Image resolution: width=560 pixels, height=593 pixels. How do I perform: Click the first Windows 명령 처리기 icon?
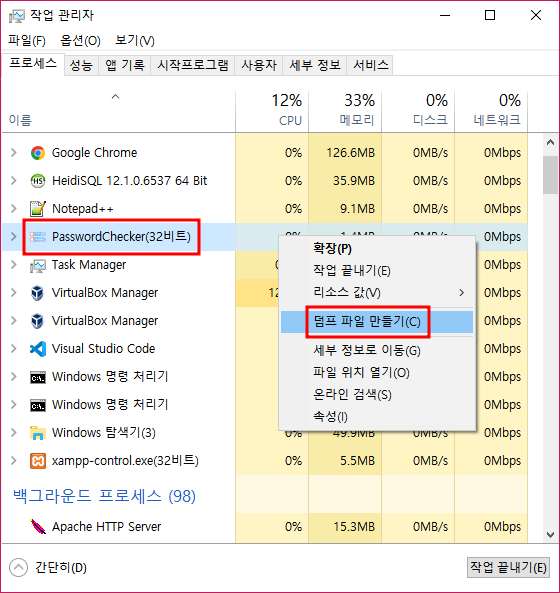pos(38,377)
